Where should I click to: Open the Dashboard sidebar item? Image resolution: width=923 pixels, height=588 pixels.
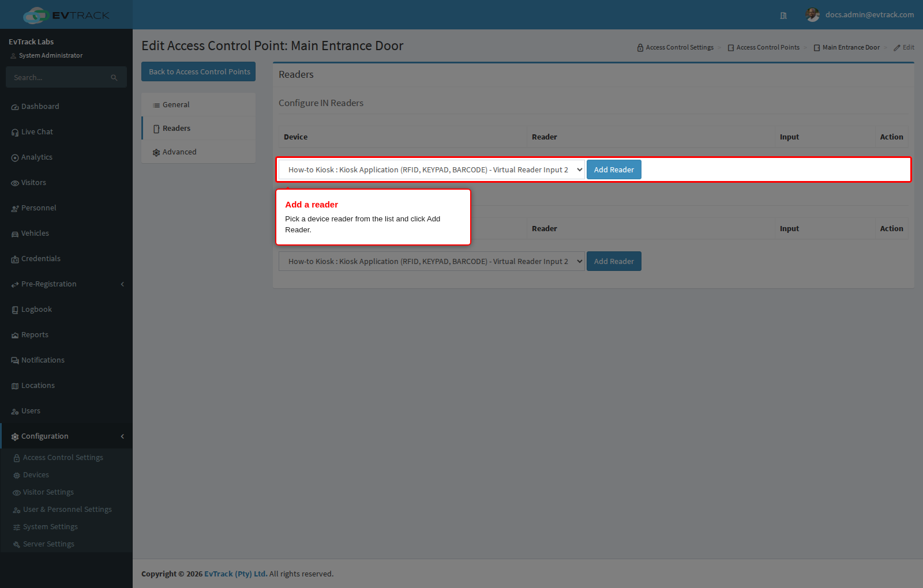66,107
